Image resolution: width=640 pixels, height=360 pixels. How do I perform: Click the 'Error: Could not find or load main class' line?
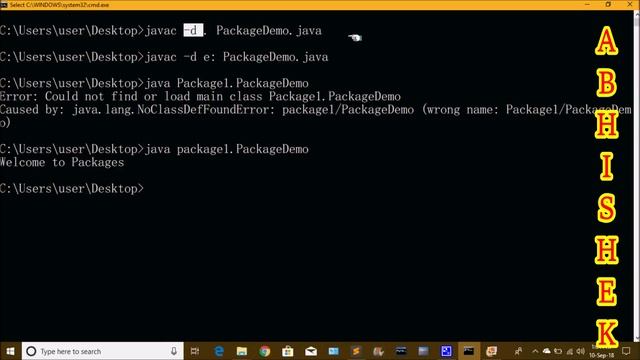click(x=200, y=96)
